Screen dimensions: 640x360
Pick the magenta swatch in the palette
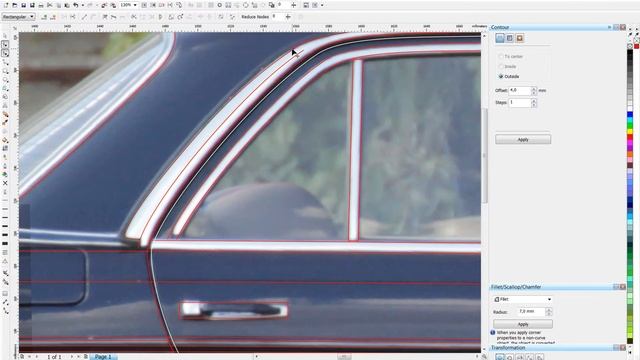(x=630, y=142)
